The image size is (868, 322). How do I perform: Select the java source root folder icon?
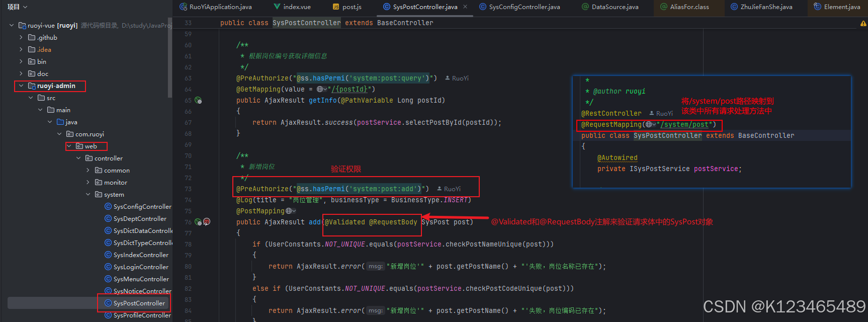coord(60,122)
